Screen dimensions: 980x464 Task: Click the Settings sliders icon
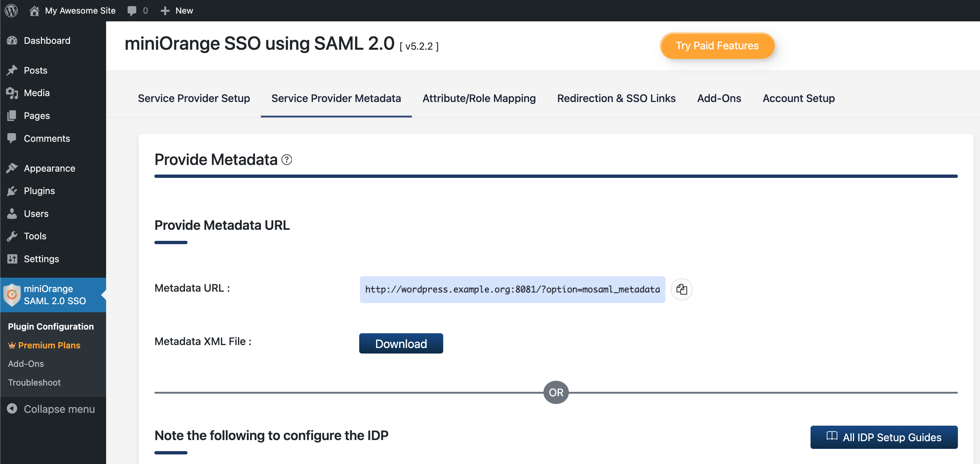click(x=12, y=259)
